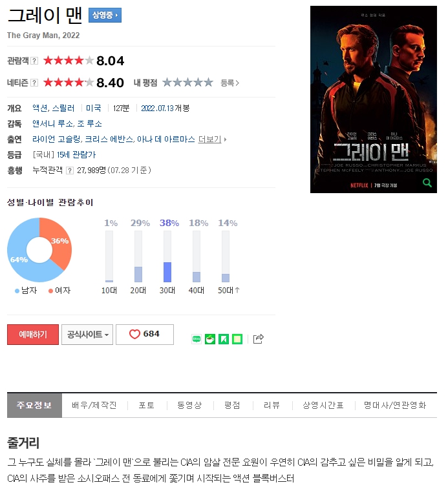Viewport: 448px width, 498px height.
Task: Click the green bookmark share icon
Action: point(224,339)
